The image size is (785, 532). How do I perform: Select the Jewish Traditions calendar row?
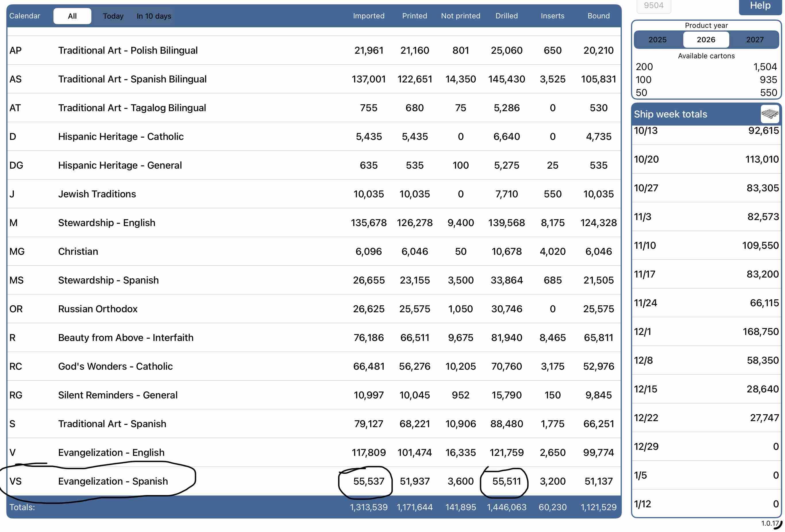tap(97, 194)
